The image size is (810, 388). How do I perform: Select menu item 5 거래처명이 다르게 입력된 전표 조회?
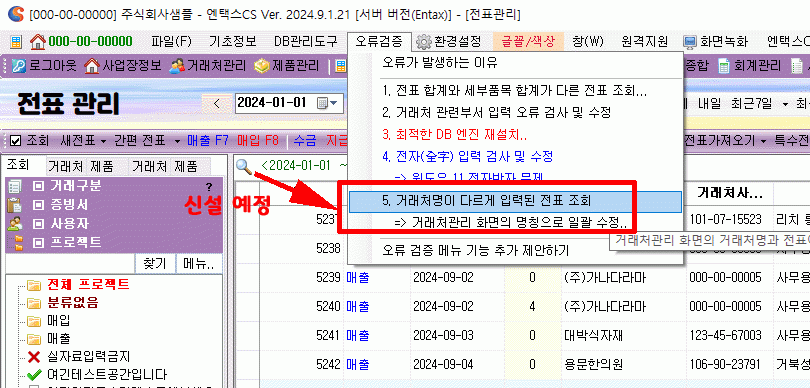pos(516,201)
